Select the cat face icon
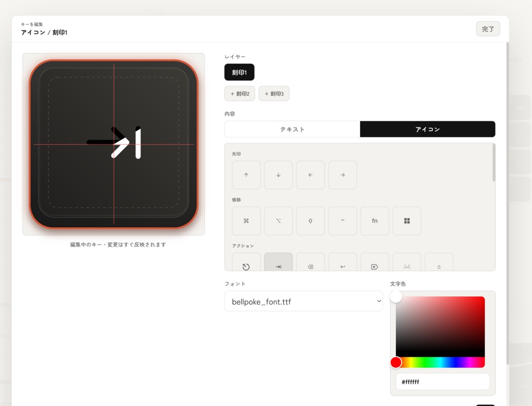The width and height of the screenshot is (532, 406). (407, 262)
